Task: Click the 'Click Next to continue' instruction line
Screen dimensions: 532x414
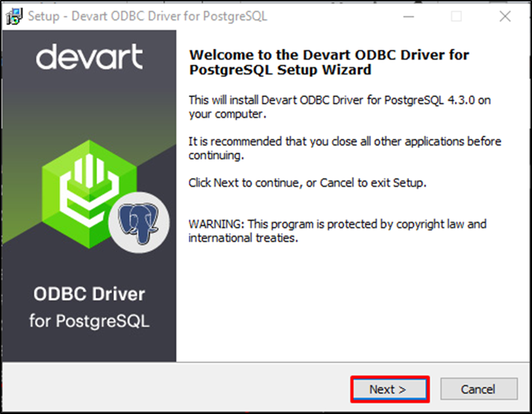Action: (x=307, y=183)
